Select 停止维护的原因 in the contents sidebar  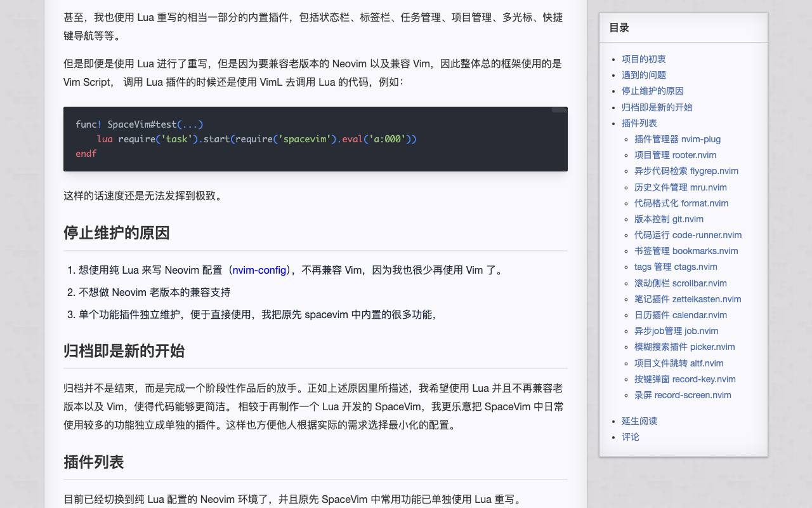point(653,91)
